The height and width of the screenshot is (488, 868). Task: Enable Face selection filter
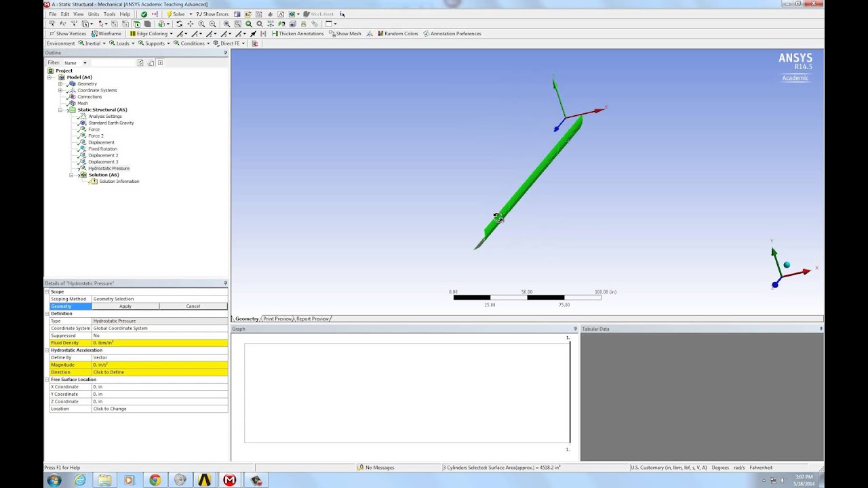coord(137,24)
